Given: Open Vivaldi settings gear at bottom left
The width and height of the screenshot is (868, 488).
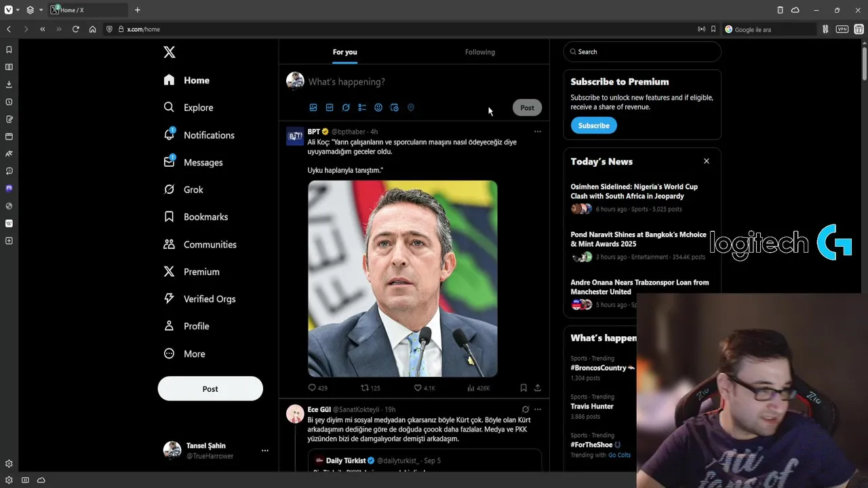Looking at the screenshot, I should (x=9, y=480).
